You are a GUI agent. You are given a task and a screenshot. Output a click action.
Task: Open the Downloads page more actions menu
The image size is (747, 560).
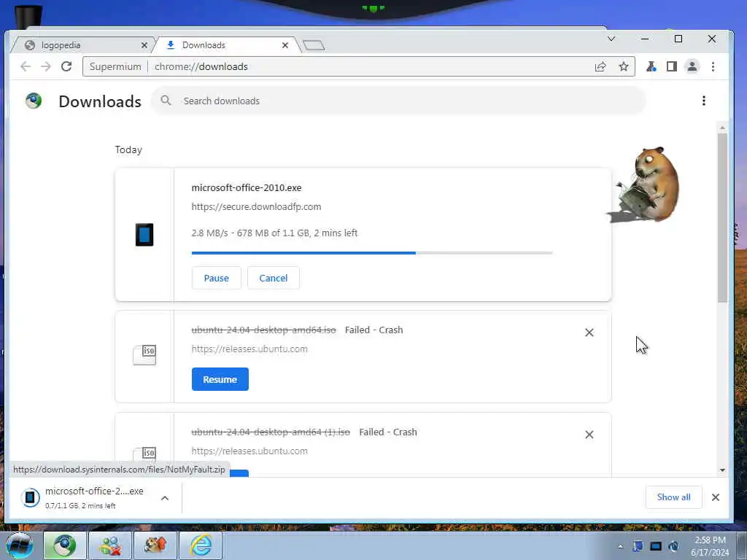704,101
